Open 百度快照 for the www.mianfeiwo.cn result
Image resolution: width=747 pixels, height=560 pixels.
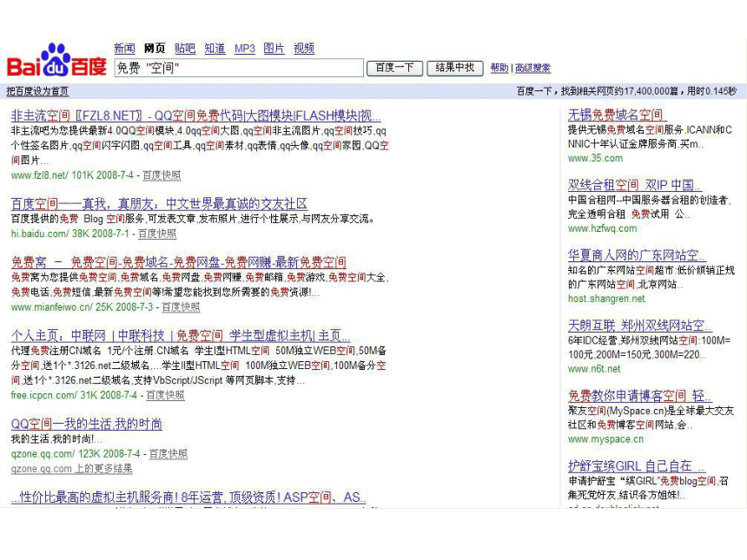tap(181, 307)
